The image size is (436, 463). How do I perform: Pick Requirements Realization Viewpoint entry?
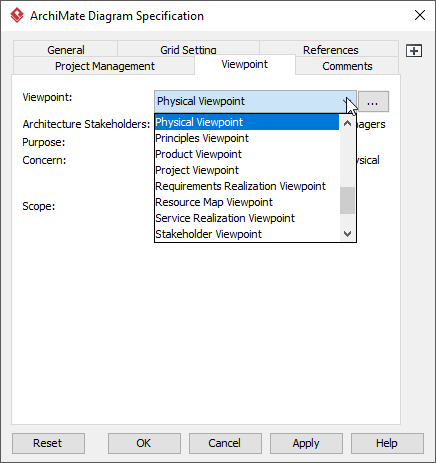247,186
